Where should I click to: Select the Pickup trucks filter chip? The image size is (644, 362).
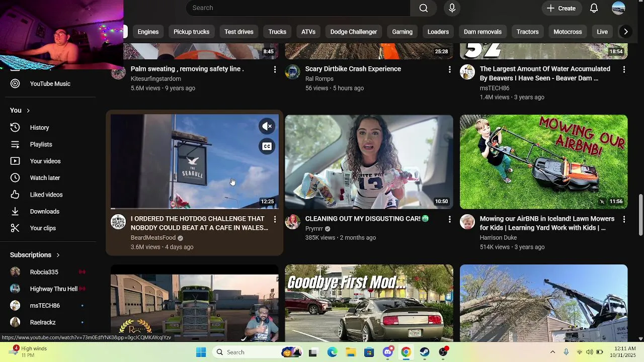(191, 32)
